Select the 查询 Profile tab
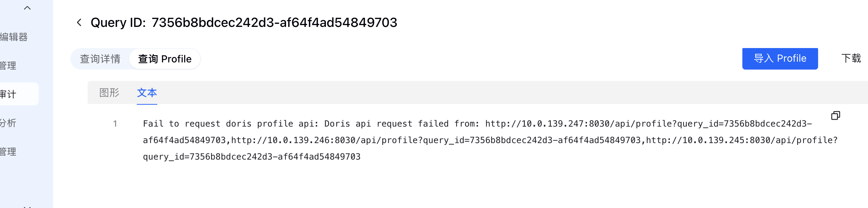Screen dimensions: 868x208 [x=165, y=59]
